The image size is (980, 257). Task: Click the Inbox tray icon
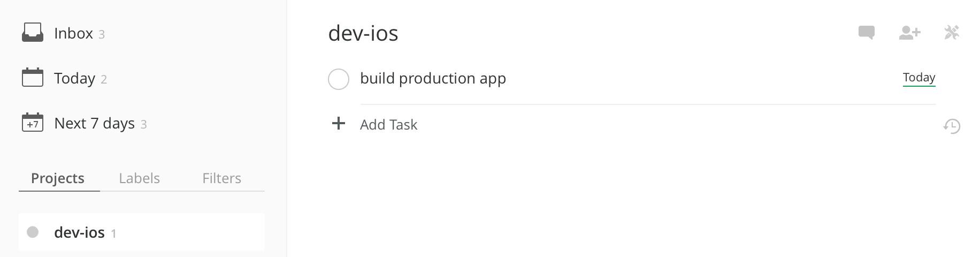pyautogui.click(x=33, y=33)
